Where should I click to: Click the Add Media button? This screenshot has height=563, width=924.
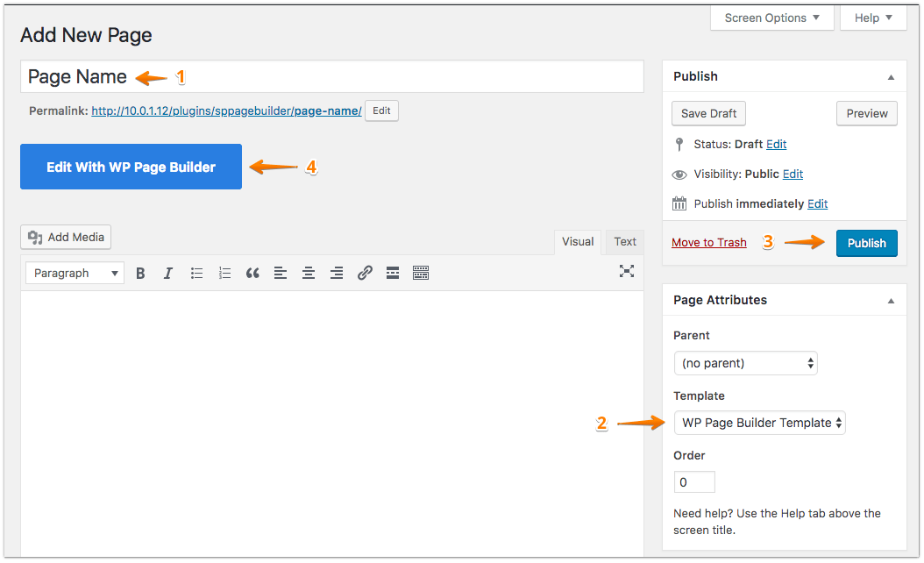(66, 237)
